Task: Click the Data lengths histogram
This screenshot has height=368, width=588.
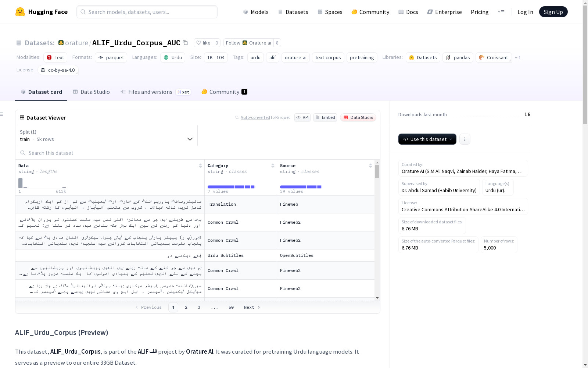Action: [x=42, y=183]
